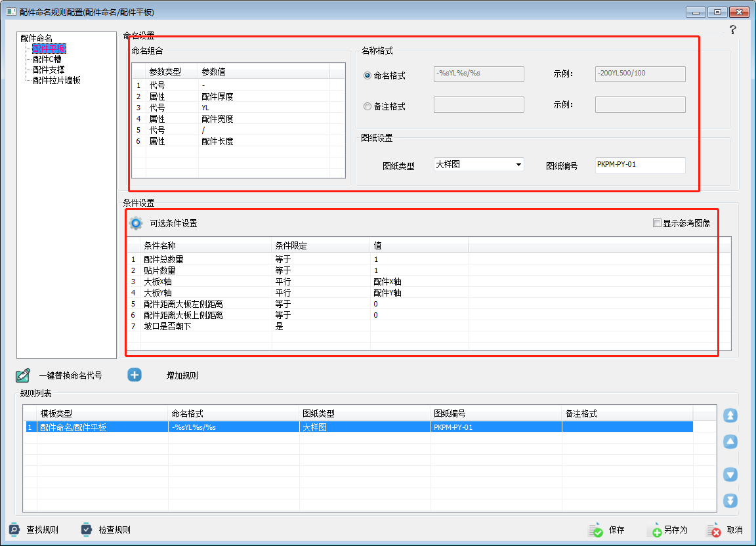
Task: Click the blue plus icon to add rule
Action: pos(135,375)
